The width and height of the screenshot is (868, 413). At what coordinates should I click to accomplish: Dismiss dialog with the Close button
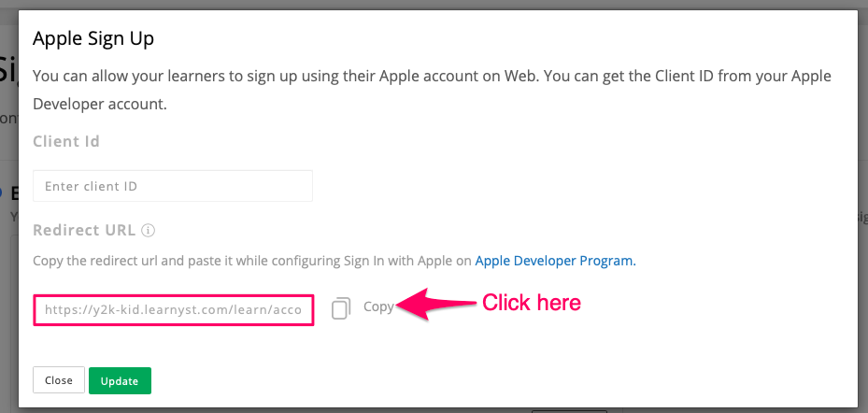[59, 380]
